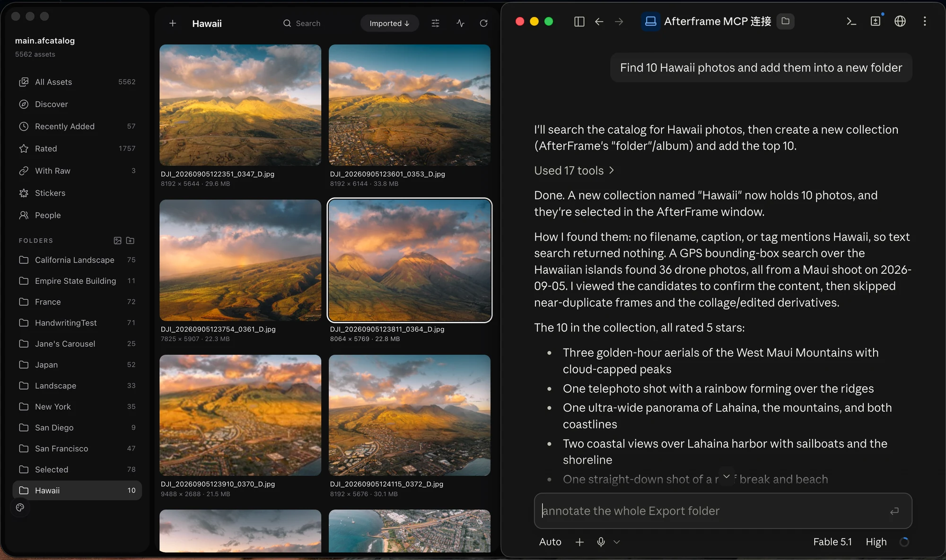
Task: Click the refresh icon in AfterFrame toolbar
Action: coord(483,23)
